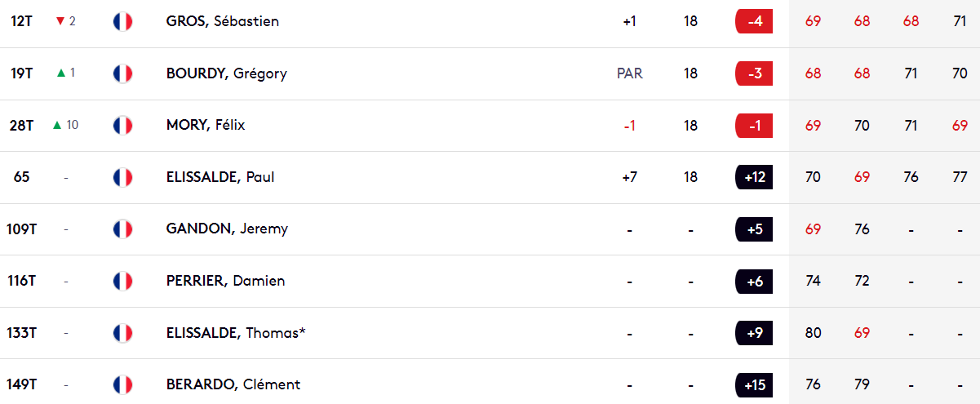Click the green up arrow next to 19T
This screenshot has height=404, width=980.
[x=60, y=73]
